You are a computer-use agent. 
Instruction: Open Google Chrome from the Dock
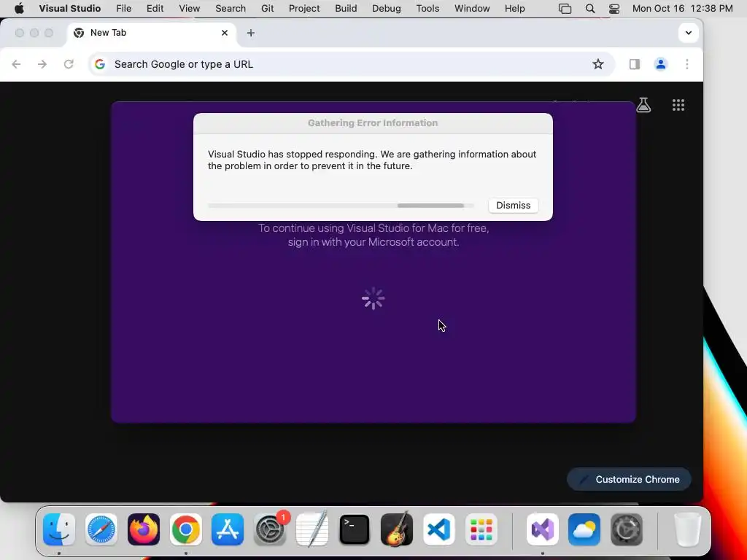(x=186, y=529)
